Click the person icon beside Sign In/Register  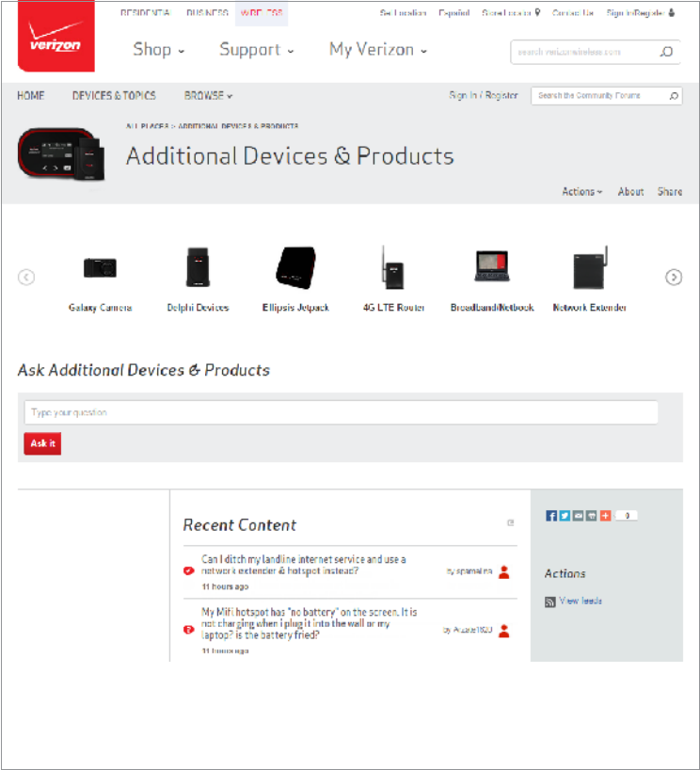[x=672, y=12]
